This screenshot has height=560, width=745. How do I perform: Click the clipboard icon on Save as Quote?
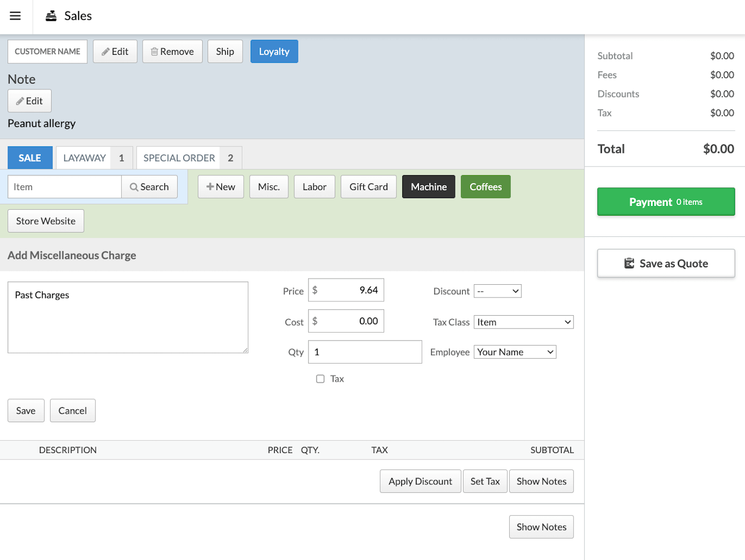(630, 263)
